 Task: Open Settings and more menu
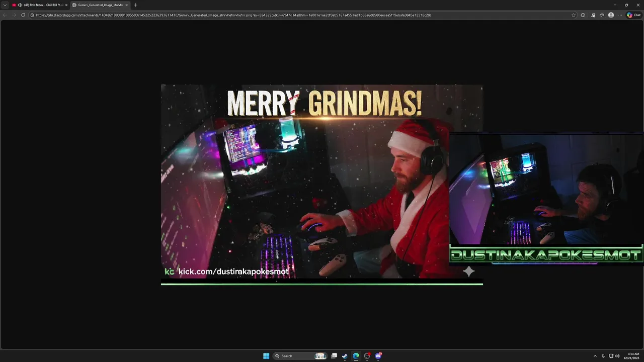620,15
